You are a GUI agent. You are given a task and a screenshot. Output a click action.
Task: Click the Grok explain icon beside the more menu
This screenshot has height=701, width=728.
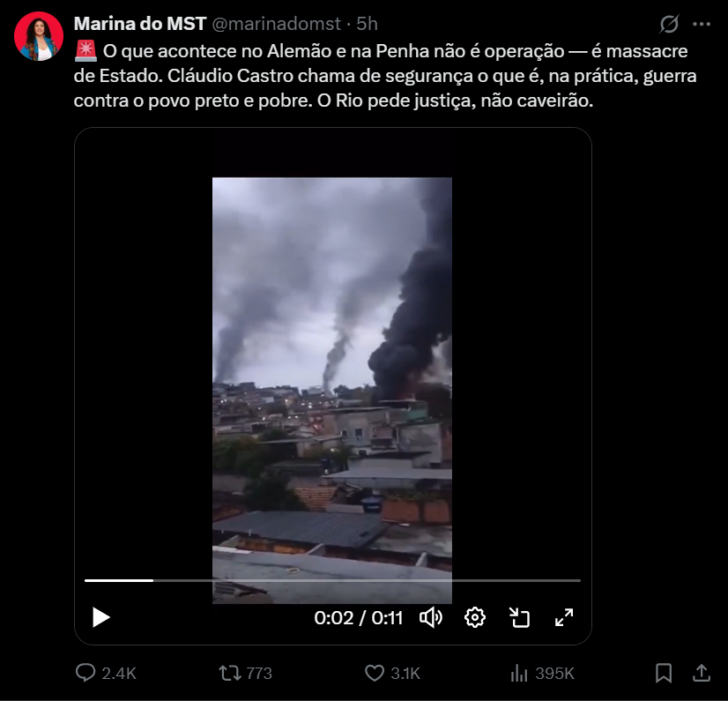point(669,24)
